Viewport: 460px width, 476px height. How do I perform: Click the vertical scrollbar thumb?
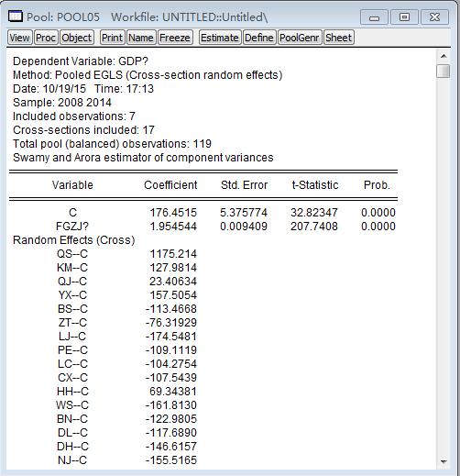click(444, 71)
